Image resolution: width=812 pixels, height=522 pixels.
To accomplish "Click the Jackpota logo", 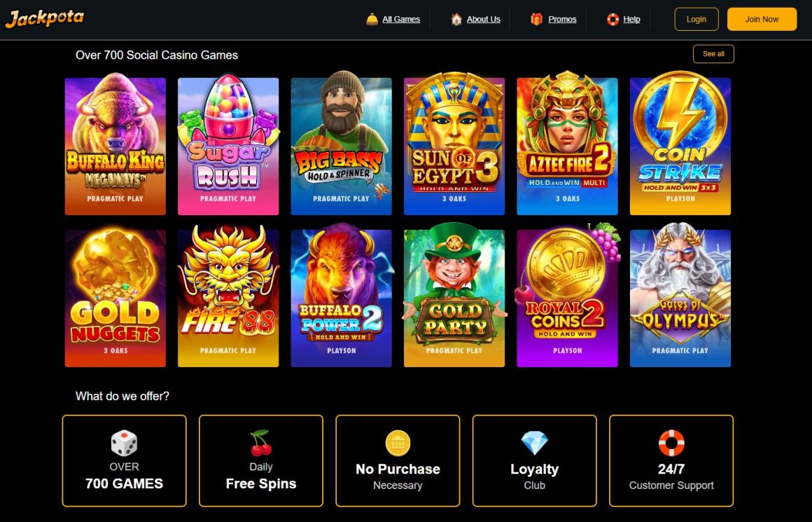I will tap(45, 19).
